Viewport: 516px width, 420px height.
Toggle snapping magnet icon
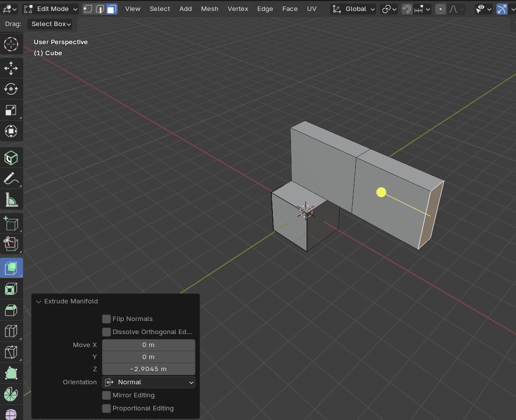[407, 9]
